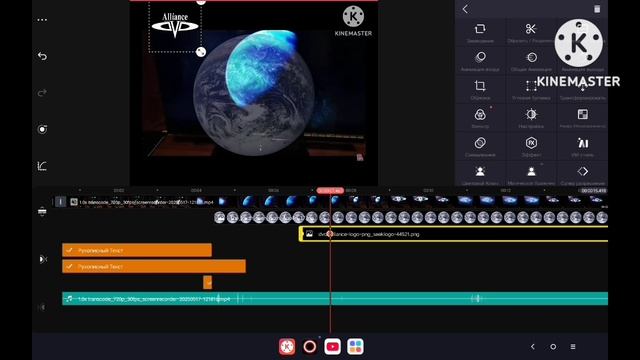Select the shorter Рукописный Текст layer

click(137, 250)
